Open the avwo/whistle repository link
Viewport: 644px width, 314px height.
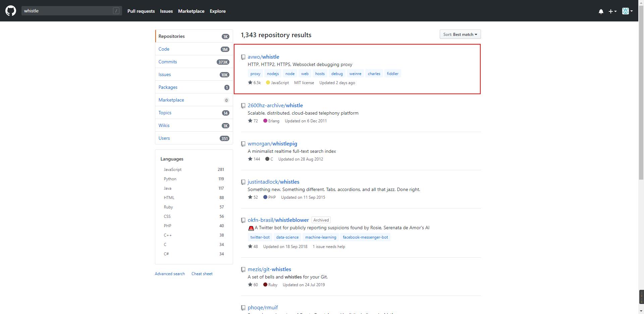click(x=263, y=57)
